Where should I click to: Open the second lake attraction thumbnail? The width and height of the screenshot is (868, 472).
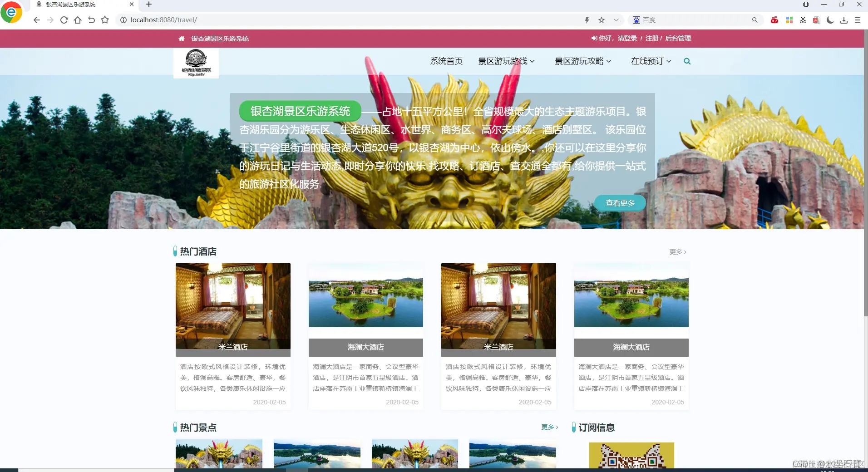(x=317, y=453)
